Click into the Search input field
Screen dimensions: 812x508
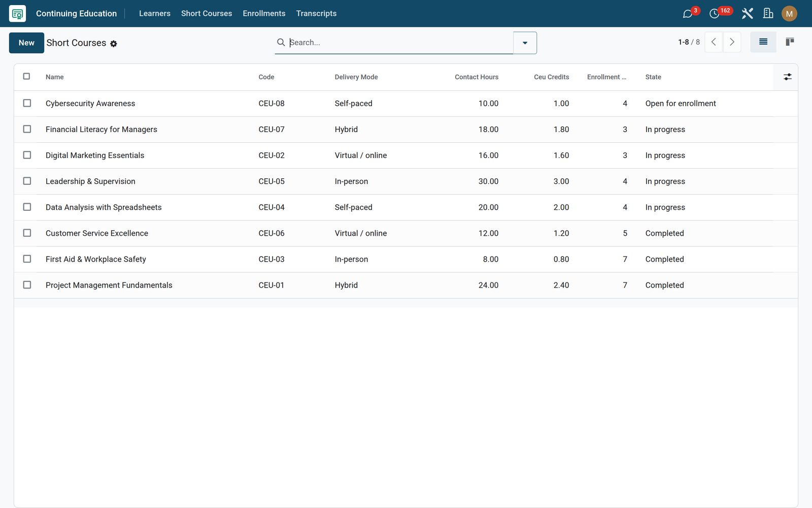pos(400,43)
